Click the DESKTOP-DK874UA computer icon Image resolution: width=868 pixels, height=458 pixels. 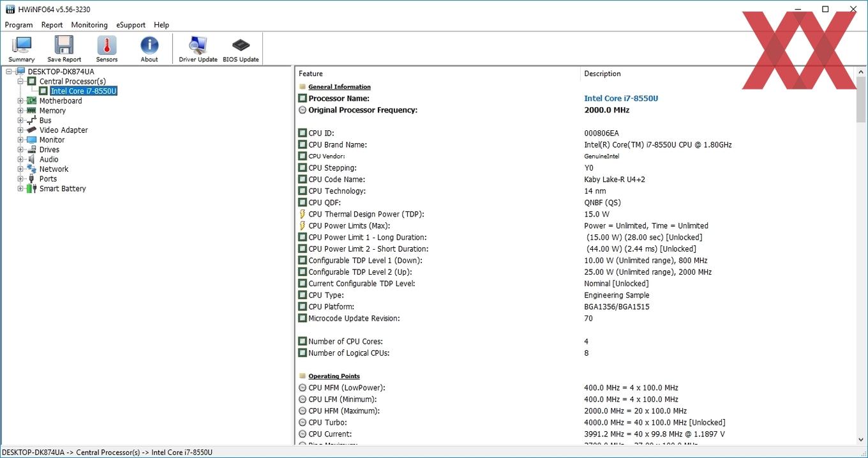pyautogui.click(x=21, y=72)
